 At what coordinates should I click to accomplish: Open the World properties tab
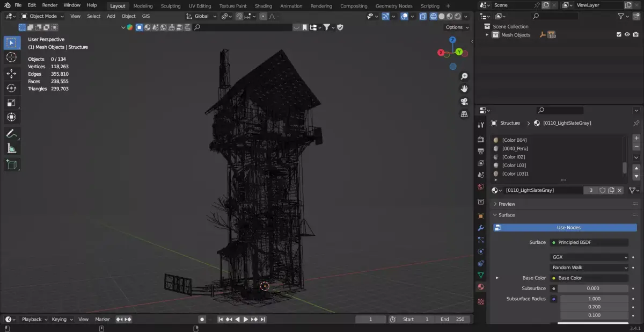[481, 187]
